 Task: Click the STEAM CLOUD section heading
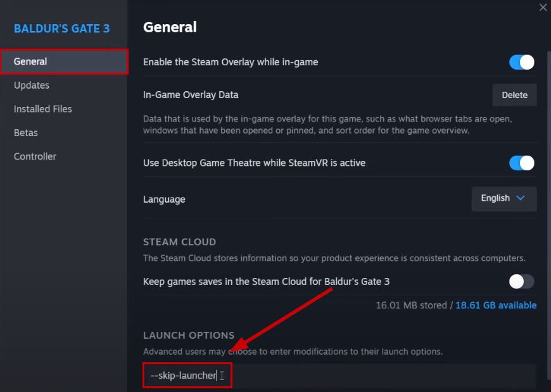(x=179, y=242)
